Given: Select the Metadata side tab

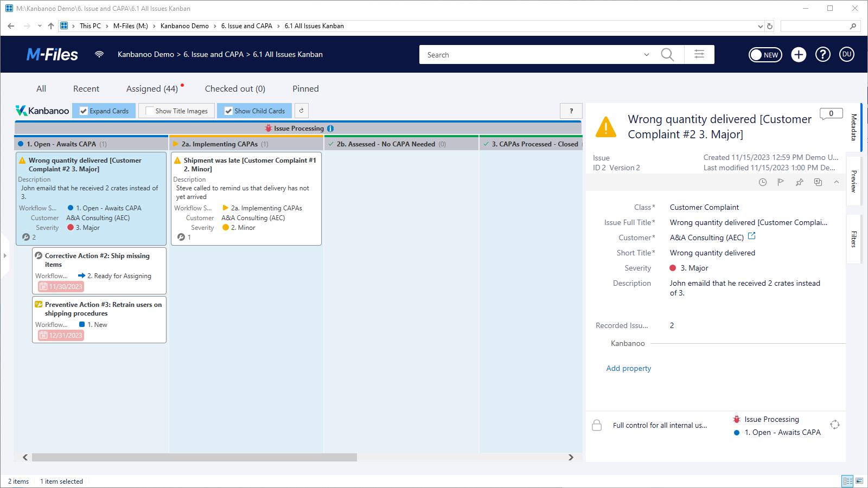Looking at the screenshot, I should coord(853,127).
